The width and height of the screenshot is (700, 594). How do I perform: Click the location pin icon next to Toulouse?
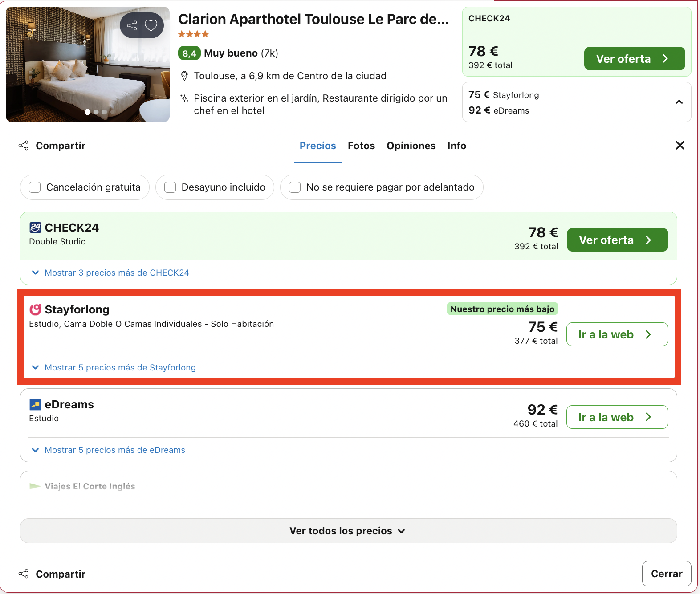coord(184,76)
